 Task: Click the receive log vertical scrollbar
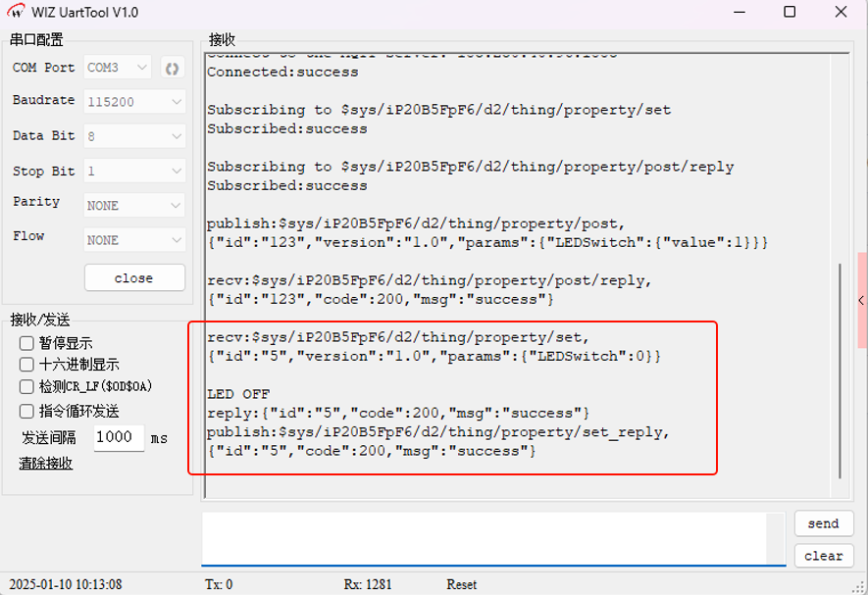pos(841,371)
